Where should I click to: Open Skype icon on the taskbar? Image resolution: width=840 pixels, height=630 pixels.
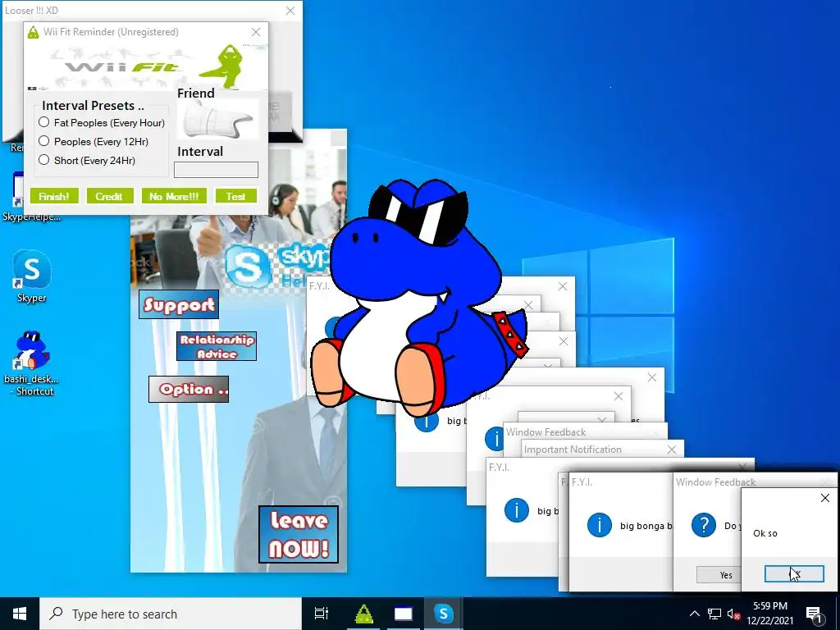(443, 614)
